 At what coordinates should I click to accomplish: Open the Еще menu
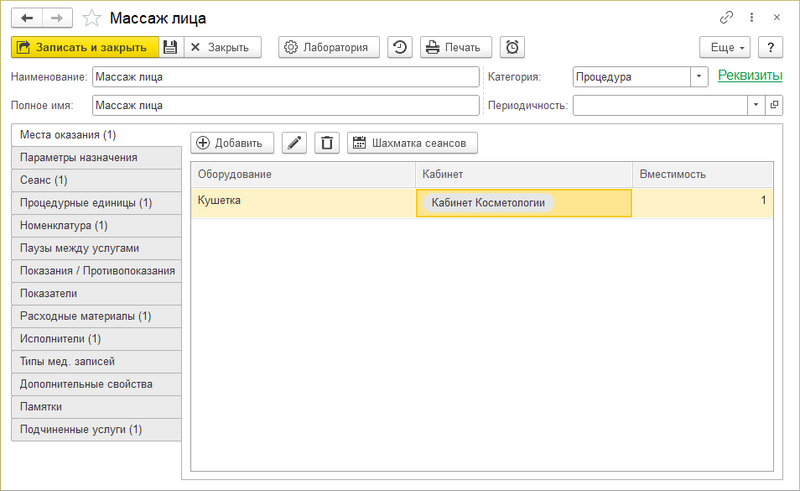[724, 47]
